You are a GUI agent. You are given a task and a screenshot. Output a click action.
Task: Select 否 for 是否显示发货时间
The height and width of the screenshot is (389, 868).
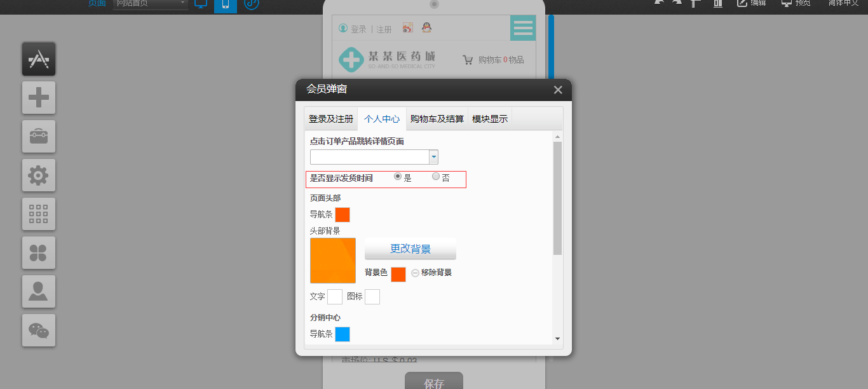pyautogui.click(x=436, y=177)
